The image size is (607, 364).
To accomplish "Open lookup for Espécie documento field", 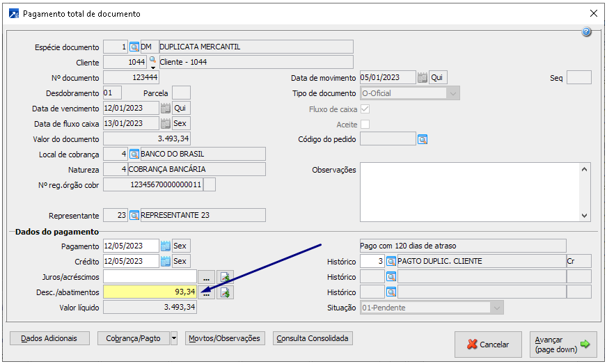I will [134, 47].
